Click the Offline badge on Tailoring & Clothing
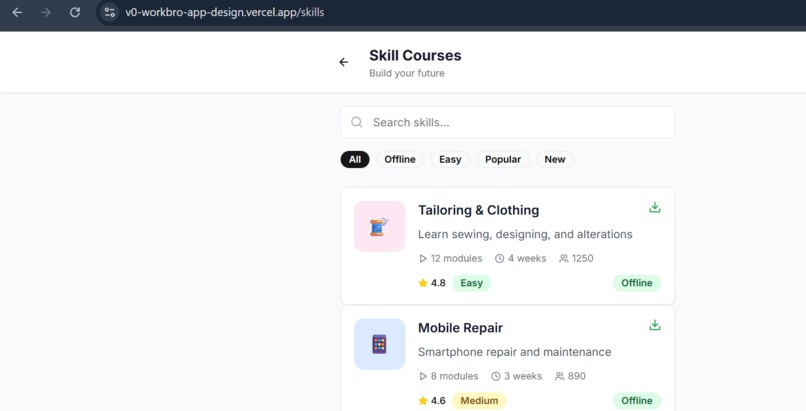Image resolution: width=806 pixels, height=411 pixels. point(636,283)
